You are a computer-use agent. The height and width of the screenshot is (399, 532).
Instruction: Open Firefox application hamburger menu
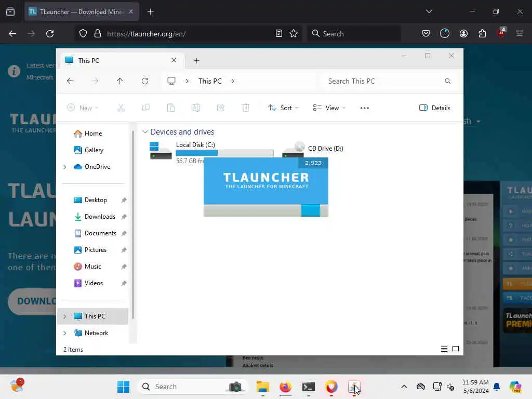[520, 33]
